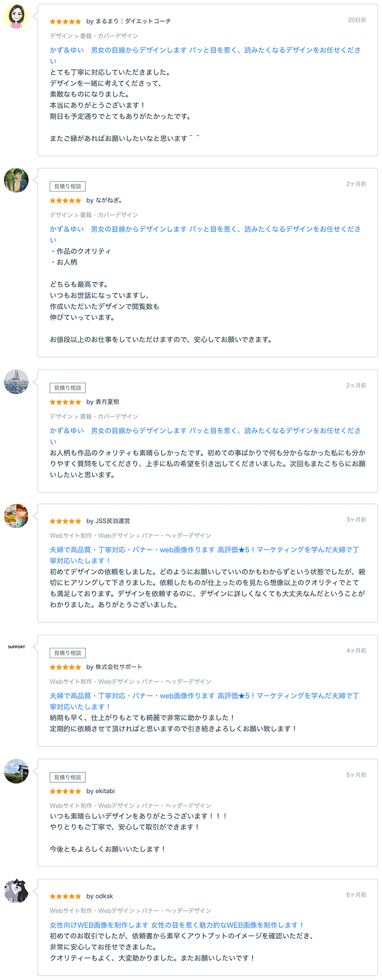
Task: Click ekitabi's profile avatar
Action: pyautogui.click(x=16, y=772)
